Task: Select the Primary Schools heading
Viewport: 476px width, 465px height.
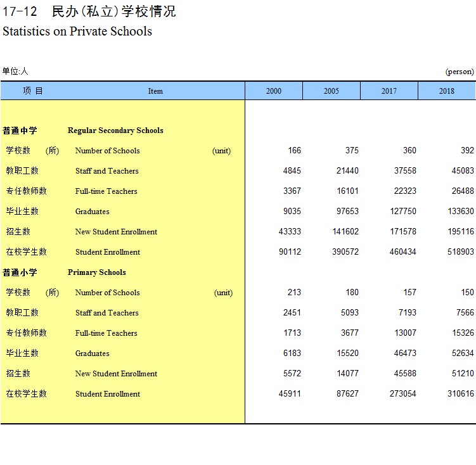Action: pyautogui.click(x=96, y=272)
